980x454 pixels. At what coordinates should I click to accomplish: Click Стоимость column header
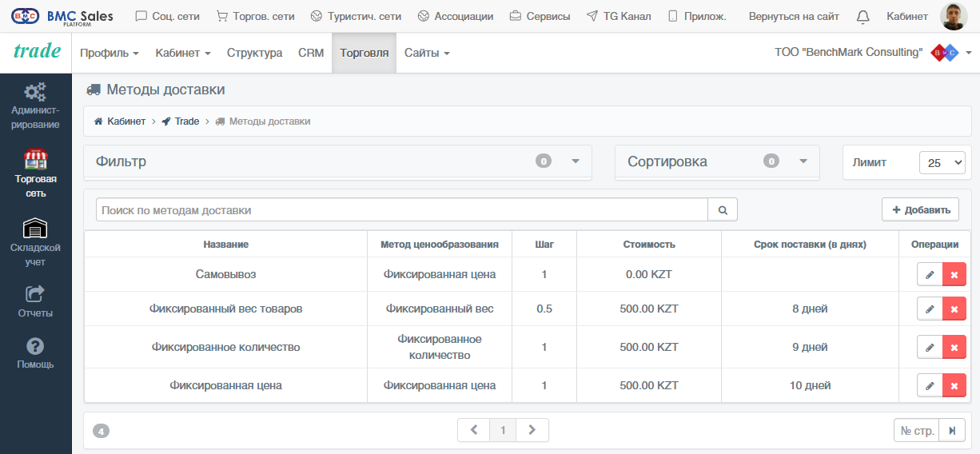[x=649, y=245]
